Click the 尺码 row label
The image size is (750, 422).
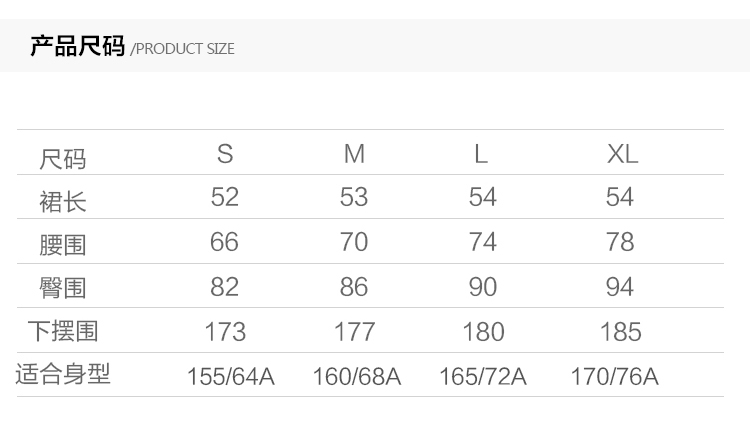click(63, 158)
